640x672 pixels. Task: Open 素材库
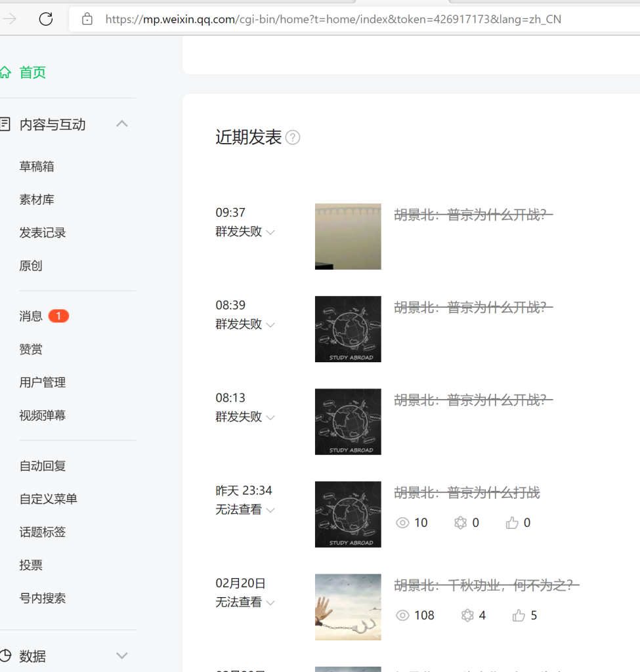tap(37, 199)
